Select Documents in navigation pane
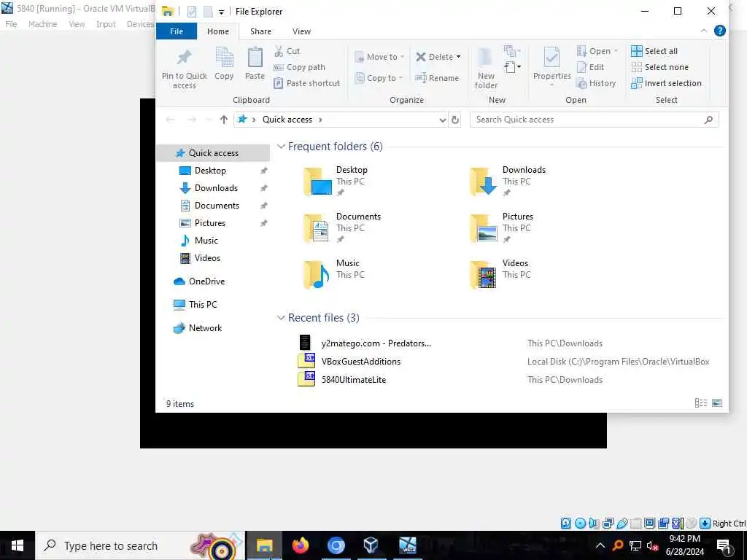 pos(217,206)
